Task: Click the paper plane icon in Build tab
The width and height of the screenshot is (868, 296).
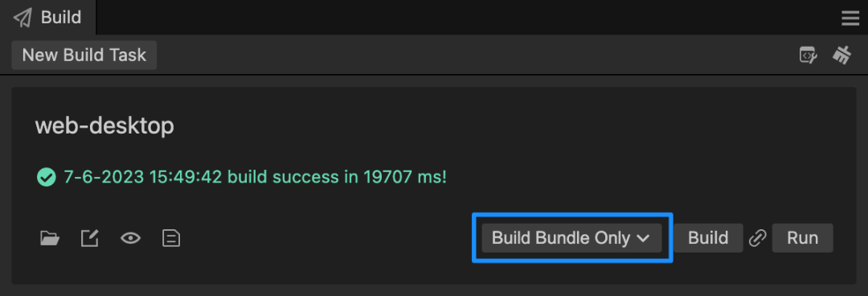Action: pyautogui.click(x=23, y=18)
